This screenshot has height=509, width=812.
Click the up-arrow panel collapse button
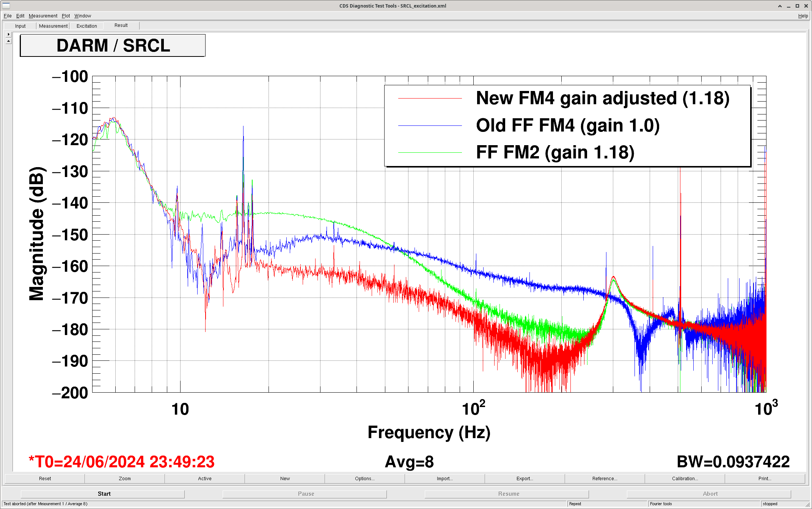(9, 41)
